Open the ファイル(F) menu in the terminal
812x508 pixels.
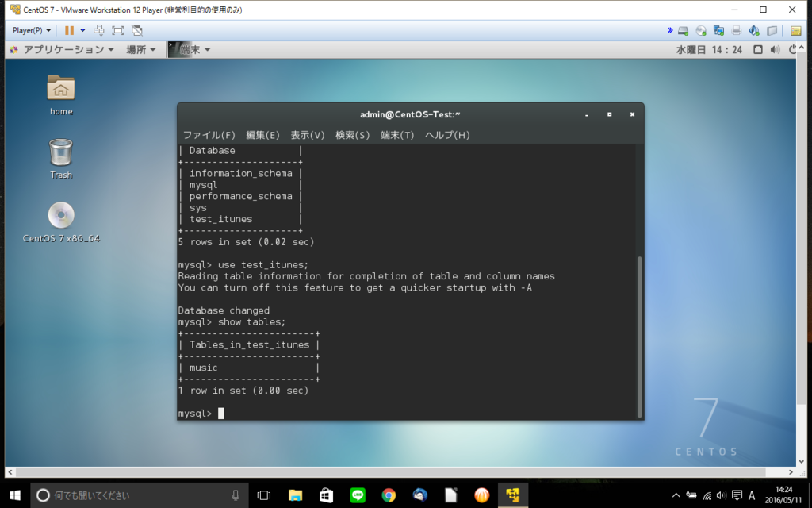pos(209,135)
